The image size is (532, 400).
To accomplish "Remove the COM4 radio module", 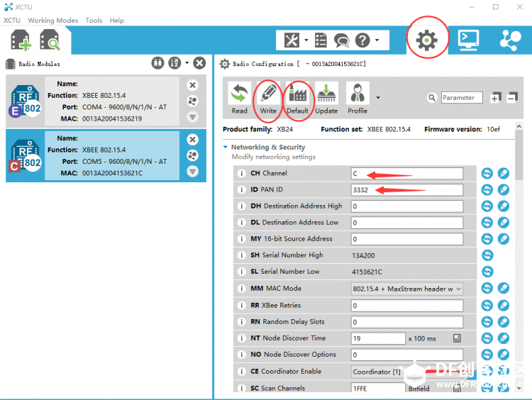I will 193,85.
